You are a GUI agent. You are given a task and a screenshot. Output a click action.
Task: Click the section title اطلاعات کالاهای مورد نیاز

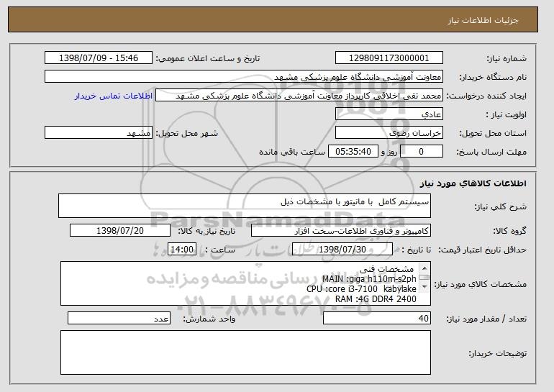(x=473, y=183)
